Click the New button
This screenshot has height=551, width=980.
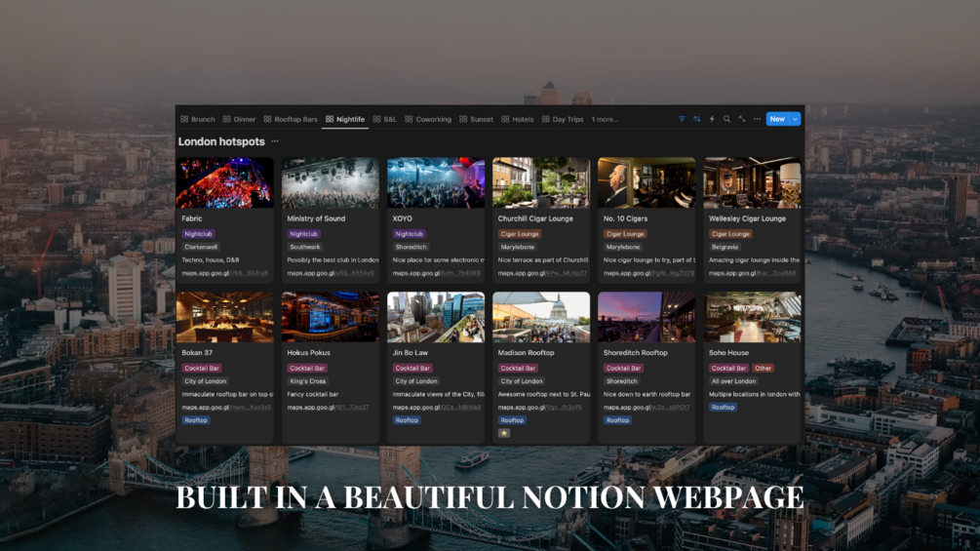(777, 119)
